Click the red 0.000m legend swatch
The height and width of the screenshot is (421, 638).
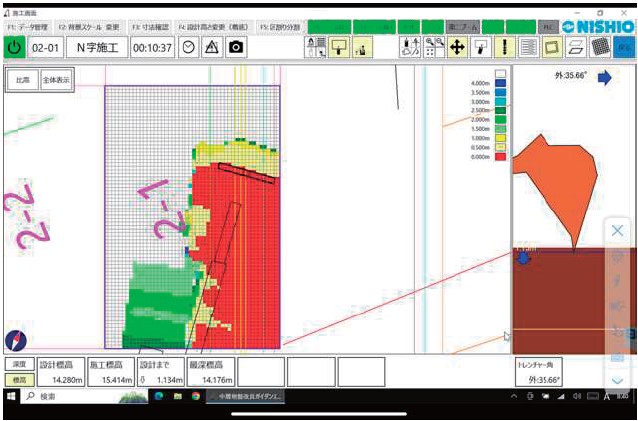[500, 157]
